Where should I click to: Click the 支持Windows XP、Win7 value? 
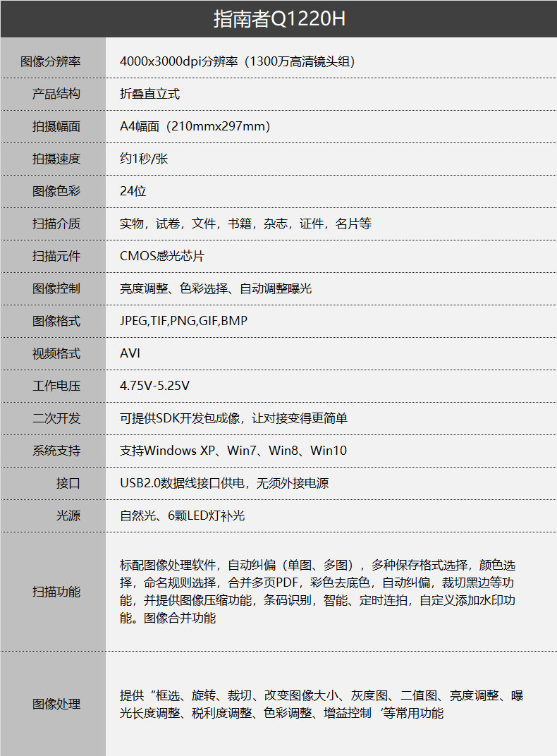pos(233,451)
